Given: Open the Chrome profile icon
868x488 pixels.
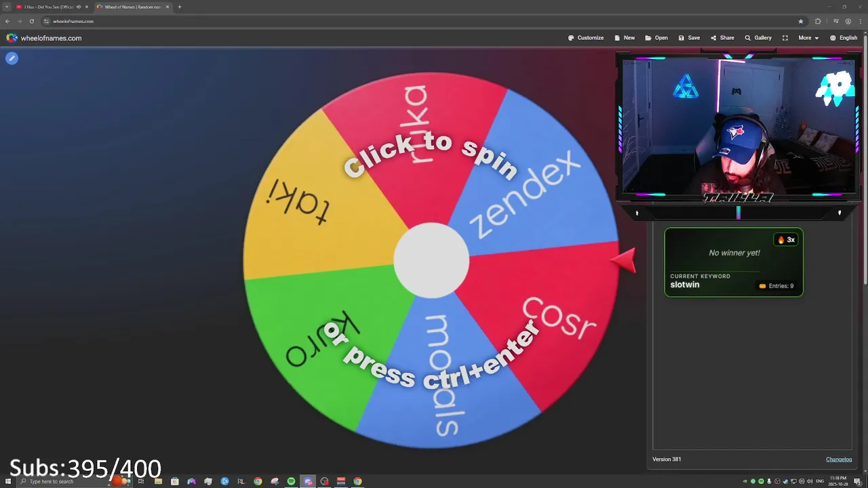Looking at the screenshot, I should tap(848, 21).
